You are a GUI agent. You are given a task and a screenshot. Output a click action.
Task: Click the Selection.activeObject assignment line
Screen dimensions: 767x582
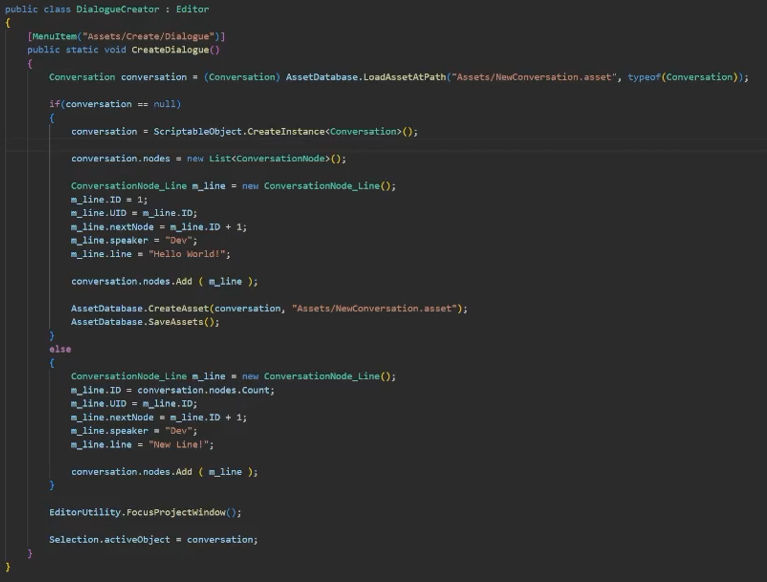pyautogui.click(x=153, y=539)
